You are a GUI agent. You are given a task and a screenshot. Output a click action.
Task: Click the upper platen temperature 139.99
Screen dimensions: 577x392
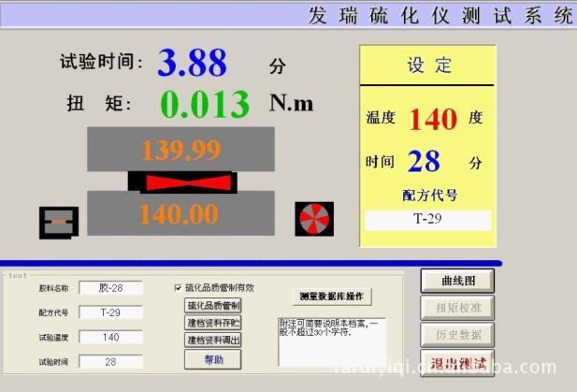[181, 149]
